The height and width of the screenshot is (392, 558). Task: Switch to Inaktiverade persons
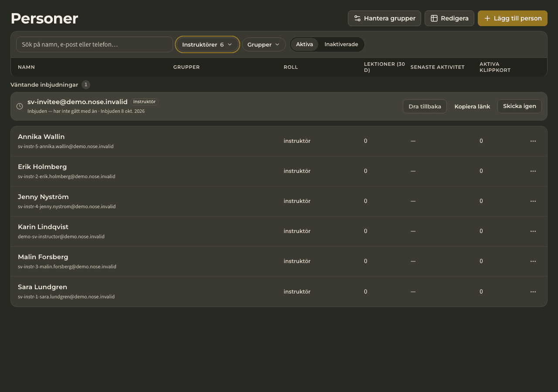pos(341,44)
